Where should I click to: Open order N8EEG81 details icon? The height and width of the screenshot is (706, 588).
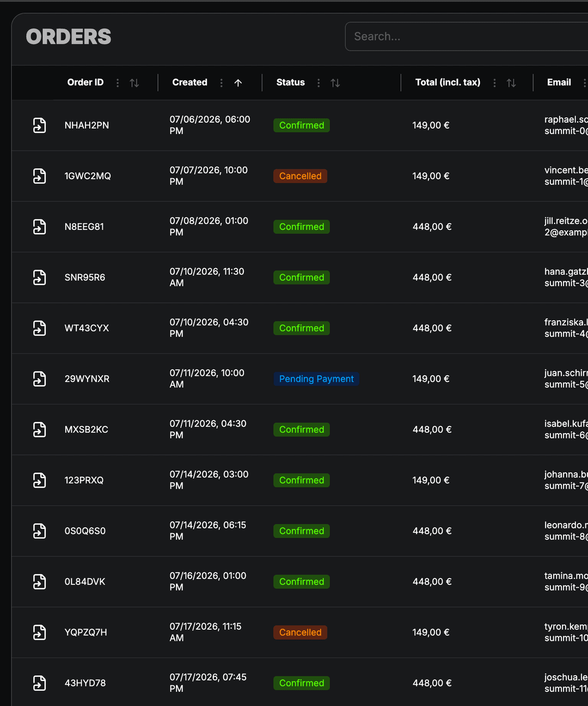(39, 227)
